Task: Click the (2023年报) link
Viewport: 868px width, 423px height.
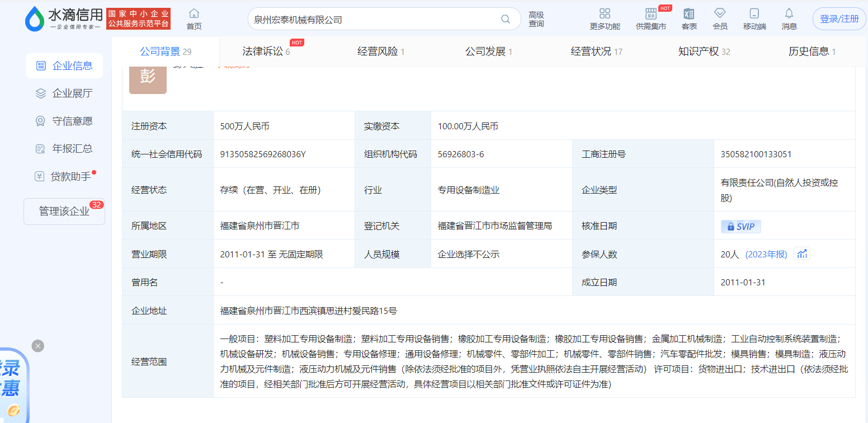Action: 766,255
